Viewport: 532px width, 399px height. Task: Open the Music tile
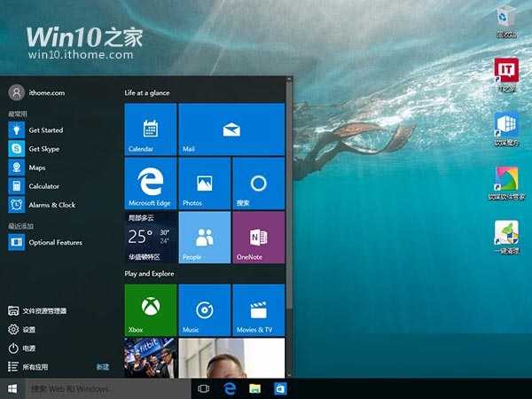[205, 310]
